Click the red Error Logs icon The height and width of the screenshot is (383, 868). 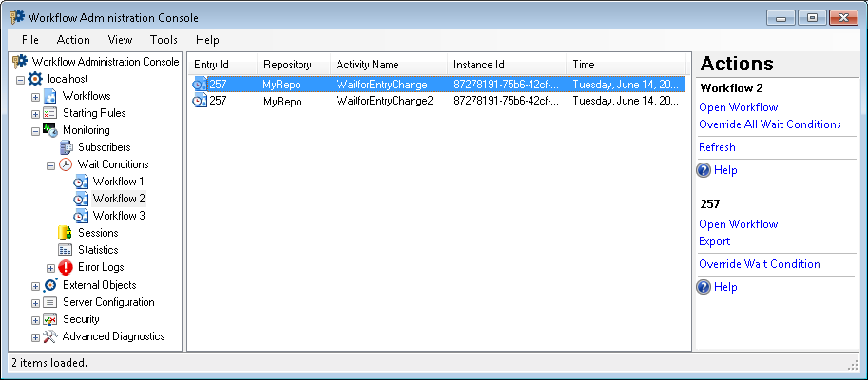66,268
